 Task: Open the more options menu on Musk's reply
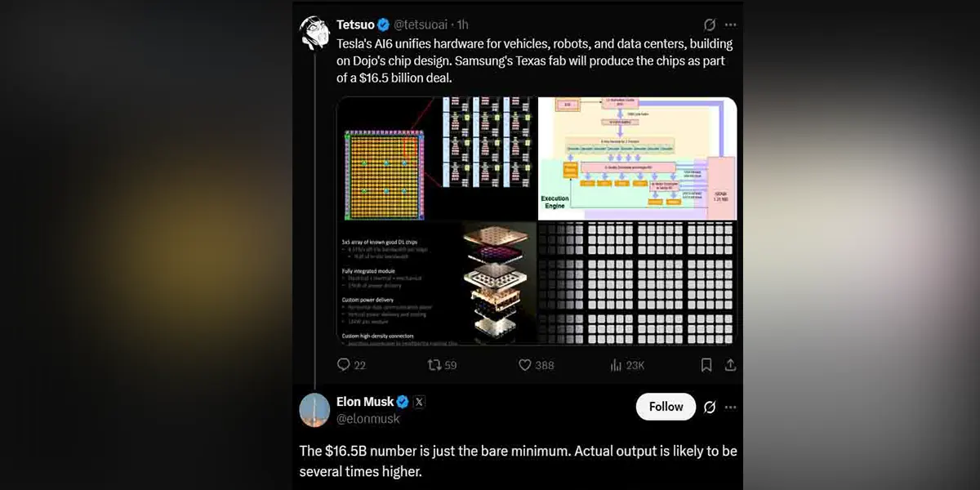coord(731,407)
